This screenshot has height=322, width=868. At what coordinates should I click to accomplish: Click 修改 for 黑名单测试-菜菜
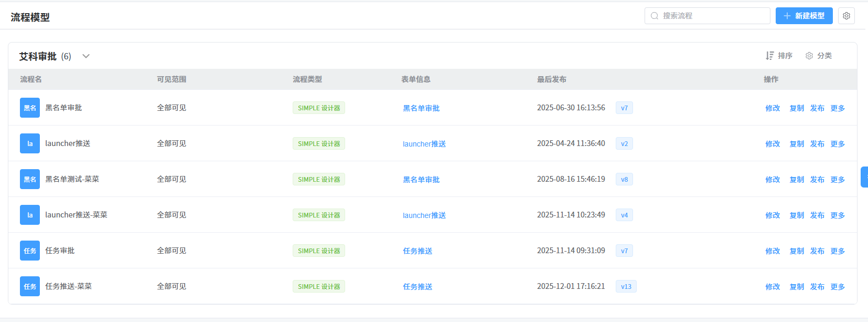click(x=773, y=180)
